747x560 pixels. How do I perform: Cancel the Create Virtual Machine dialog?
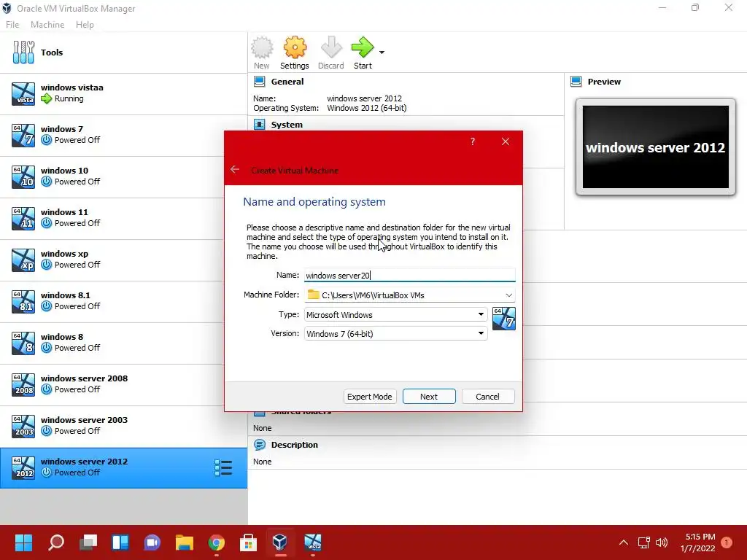tap(487, 396)
